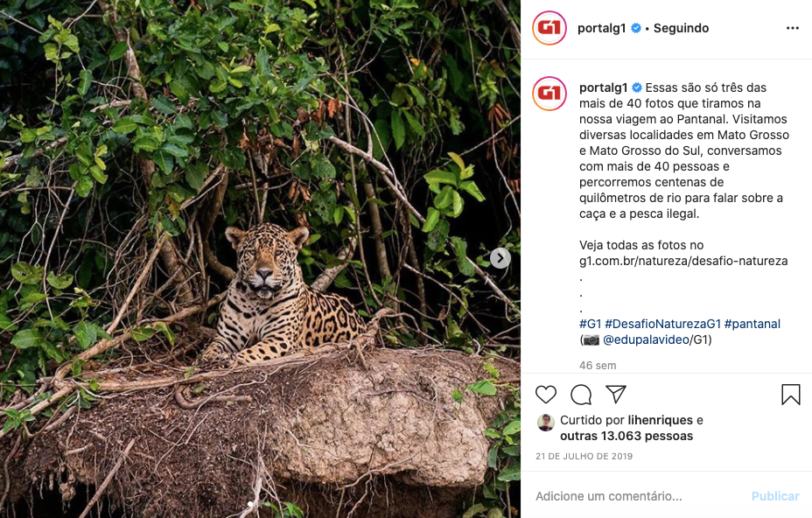Open #G1 hashtag link
The image size is (812, 518).
pos(590,324)
